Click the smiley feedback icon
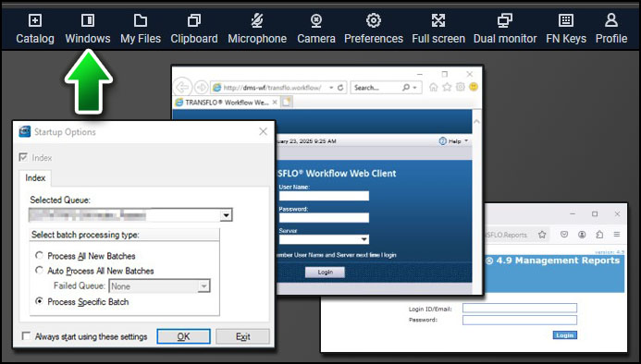 click(x=474, y=87)
